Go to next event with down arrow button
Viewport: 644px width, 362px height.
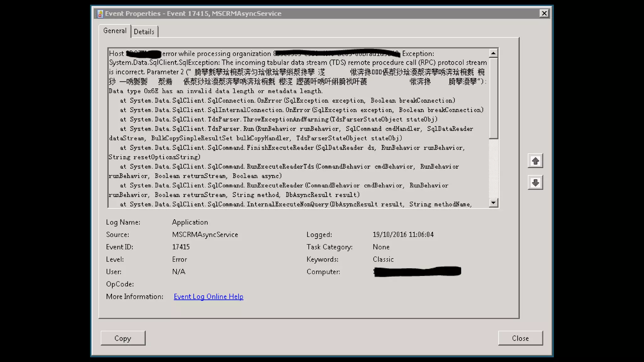coord(535,183)
